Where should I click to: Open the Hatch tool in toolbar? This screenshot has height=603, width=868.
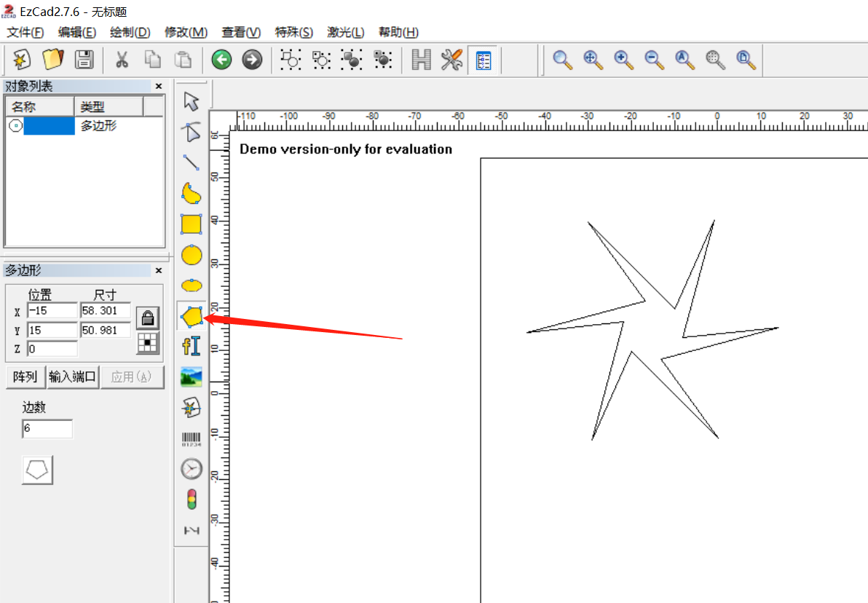point(422,60)
